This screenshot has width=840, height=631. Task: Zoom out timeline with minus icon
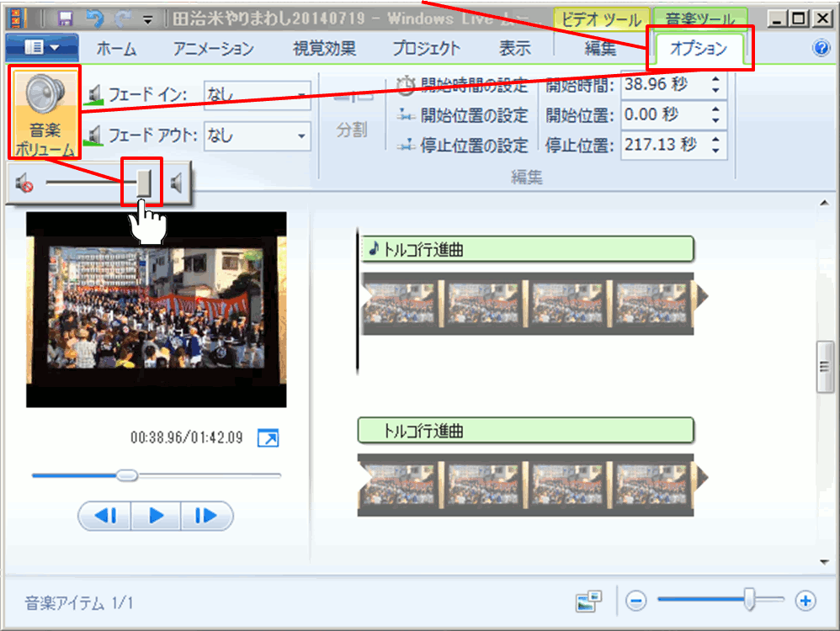[636, 601]
